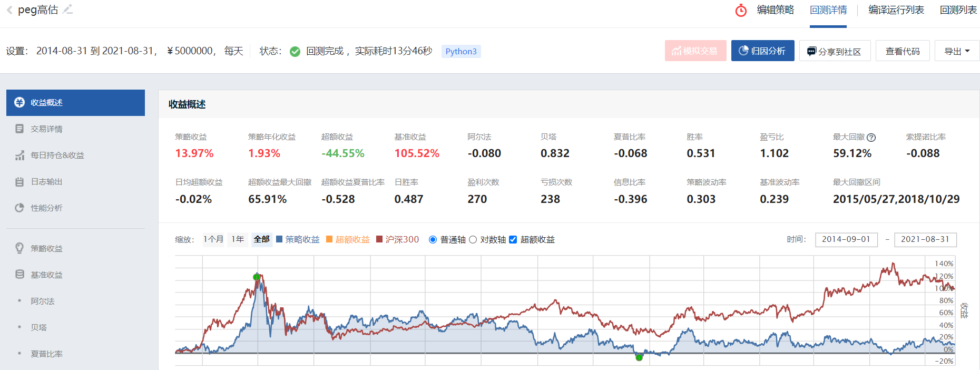Click the help icon next to 最大回撤

coord(871,138)
